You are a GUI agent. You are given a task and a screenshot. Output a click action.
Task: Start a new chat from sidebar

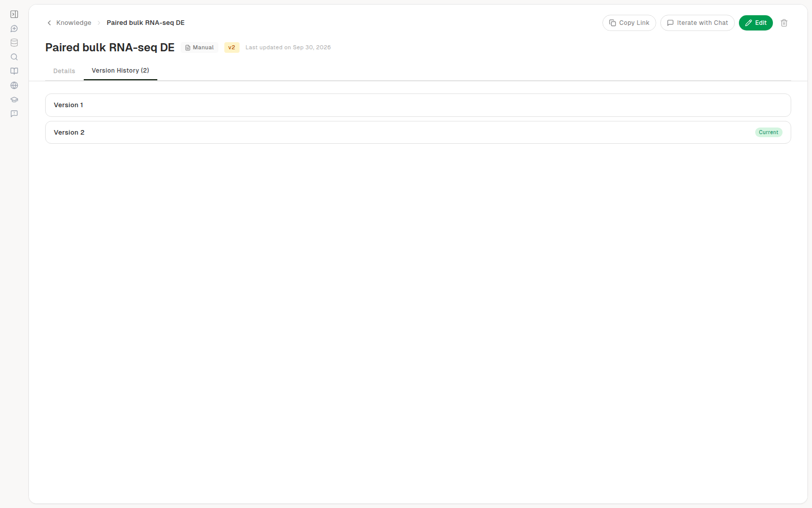click(x=14, y=28)
